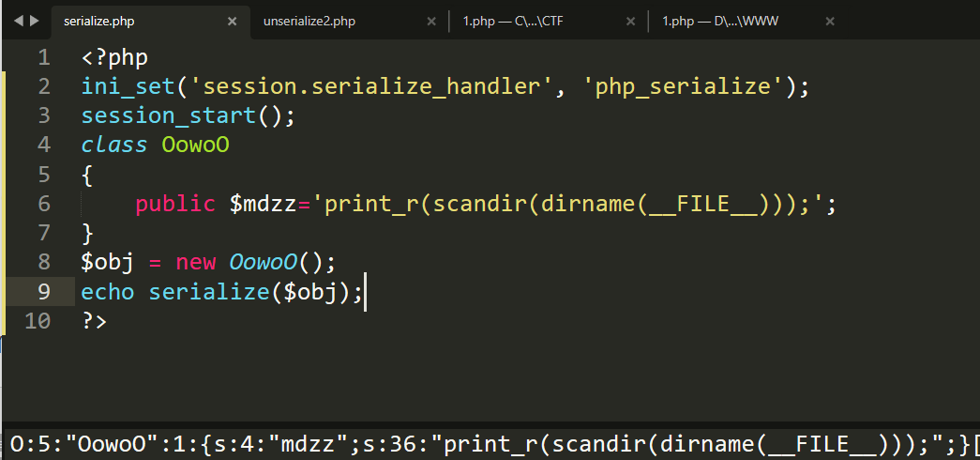Click line number 9 in gutter
Screen dimensions: 980x460
coord(44,292)
